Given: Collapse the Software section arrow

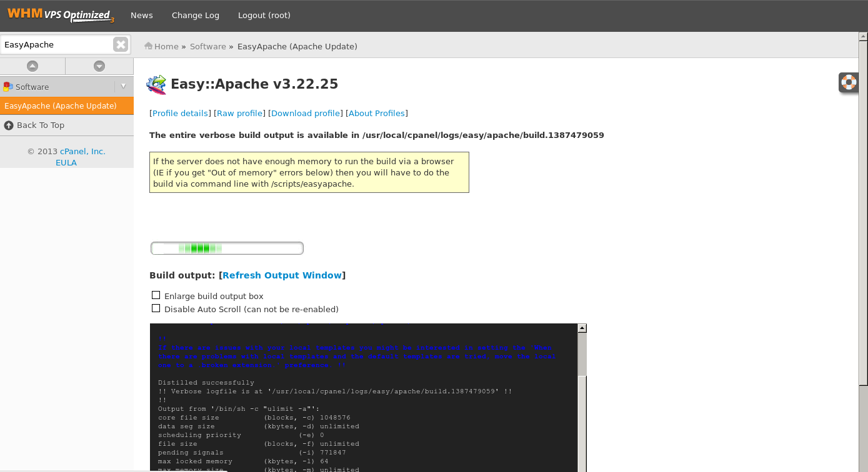Looking at the screenshot, I should click(x=124, y=87).
